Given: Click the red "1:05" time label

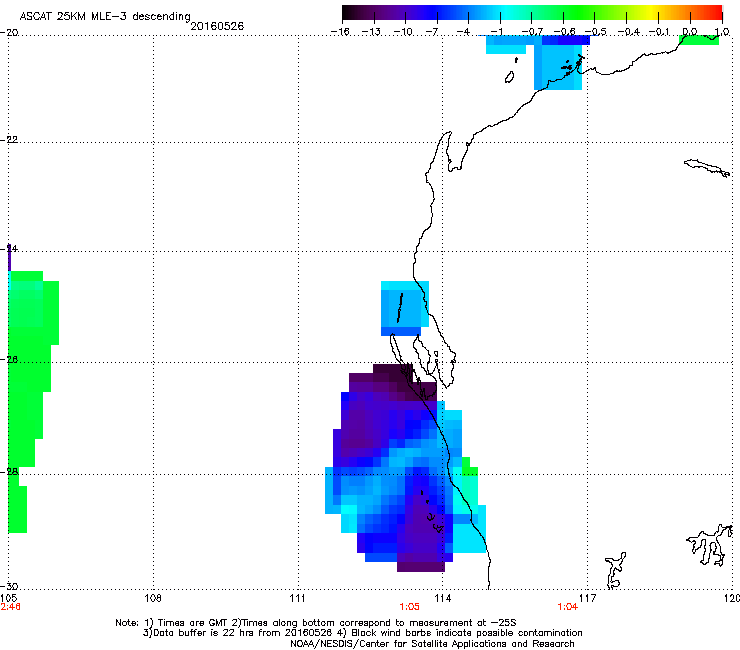Looking at the screenshot, I should [x=409, y=607].
